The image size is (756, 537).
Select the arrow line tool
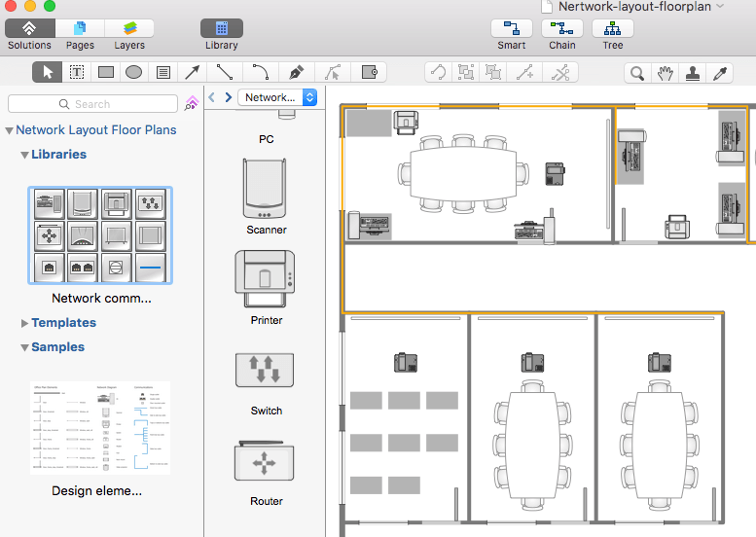point(193,72)
